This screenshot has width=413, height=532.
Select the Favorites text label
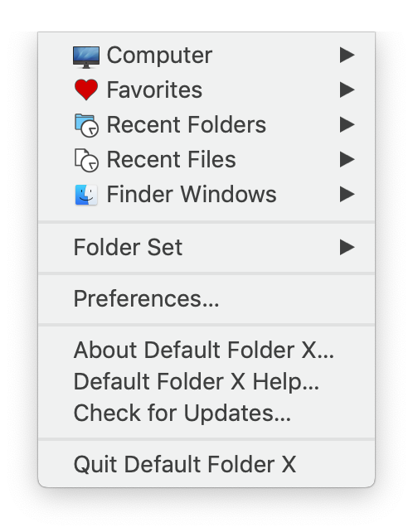[x=154, y=90]
